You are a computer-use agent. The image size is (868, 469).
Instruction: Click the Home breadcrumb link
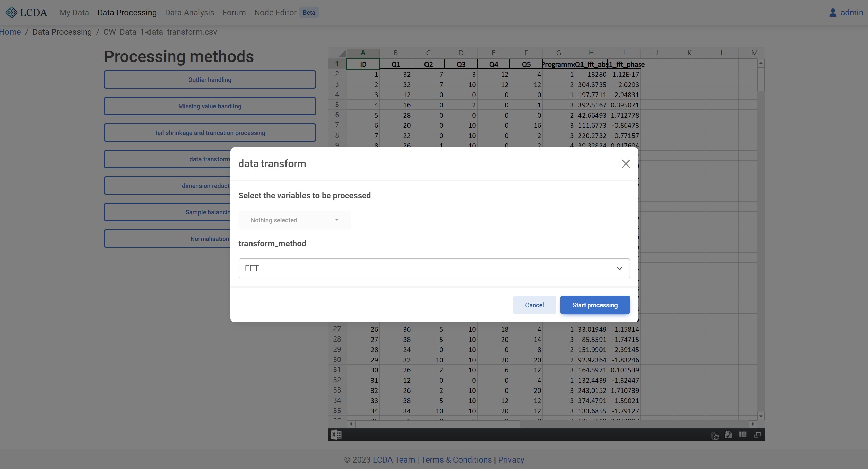pos(10,32)
